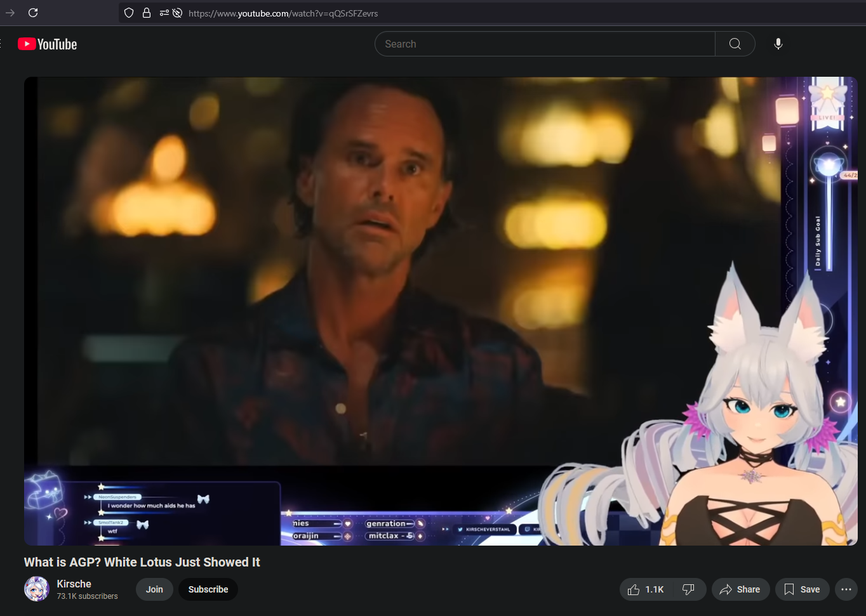The width and height of the screenshot is (866, 616).
Task: Click the magnifier search button
Action: pos(735,44)
